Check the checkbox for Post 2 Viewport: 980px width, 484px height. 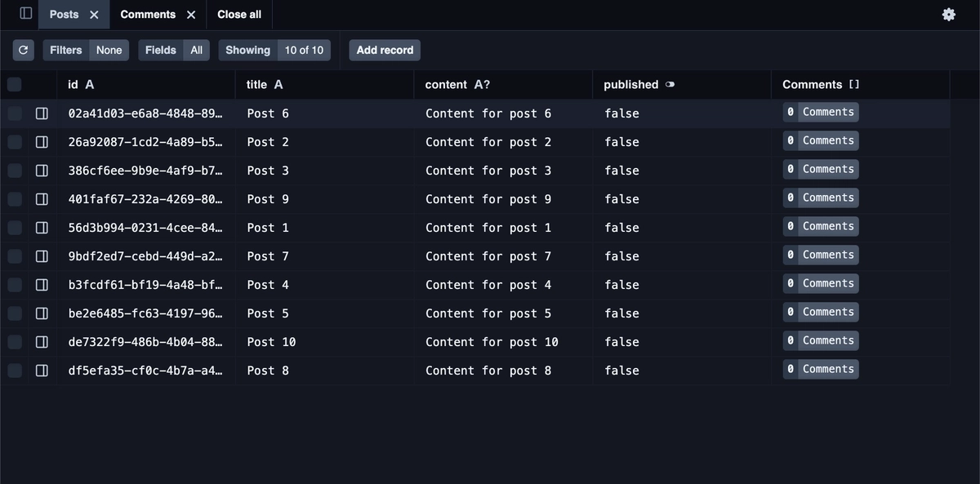[13, 141]
